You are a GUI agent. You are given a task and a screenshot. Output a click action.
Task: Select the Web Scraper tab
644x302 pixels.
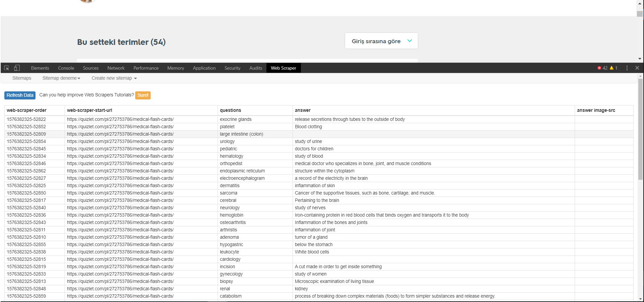click(283, 68)
